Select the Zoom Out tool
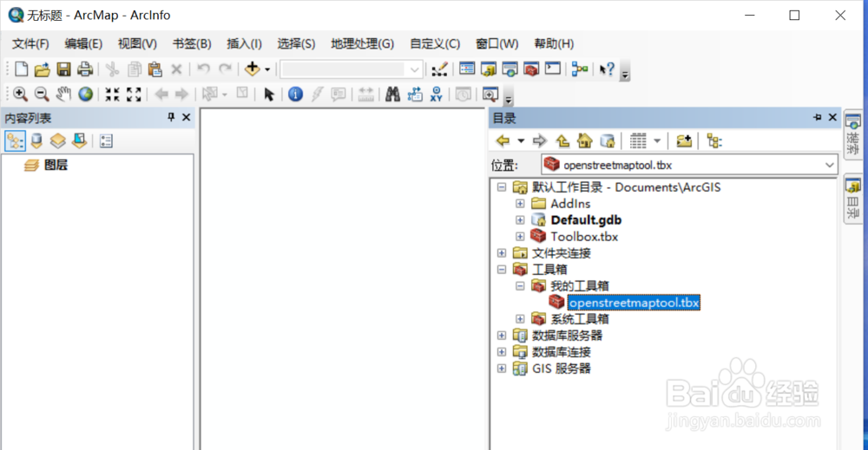868x450 pixels. click(x=42, y=94)
